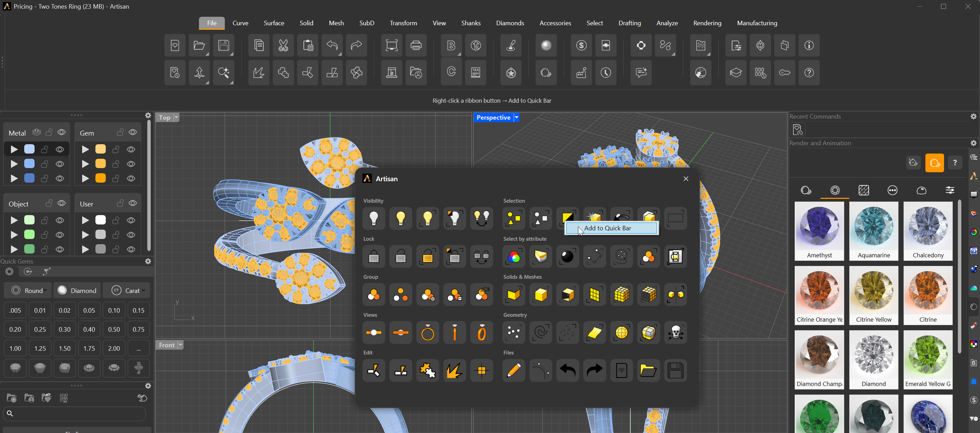Click the RGB color wheel Select by attribute icon
Image resolution: width=980 pixels, height=433 pixels.
[514, 257]
